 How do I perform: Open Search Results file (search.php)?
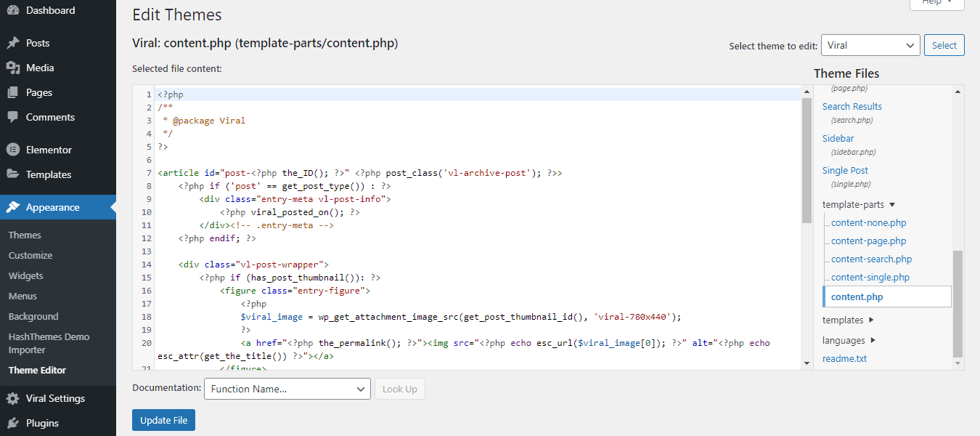pyautogui.click(x=852, y=106)
